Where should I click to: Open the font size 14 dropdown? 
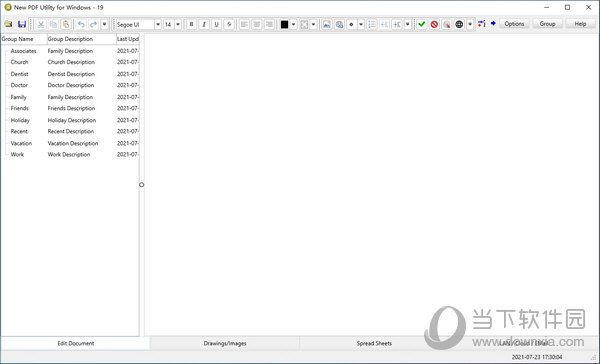(178, 24)
